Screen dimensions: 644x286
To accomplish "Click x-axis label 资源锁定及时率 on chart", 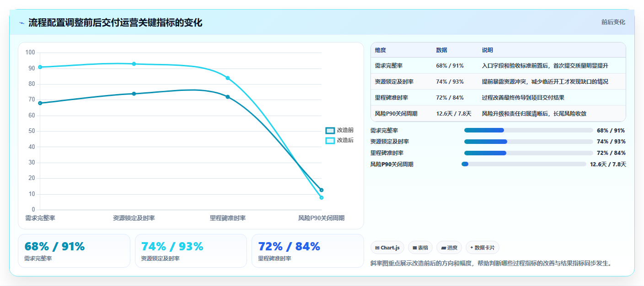I will click(x=134, y=218).
